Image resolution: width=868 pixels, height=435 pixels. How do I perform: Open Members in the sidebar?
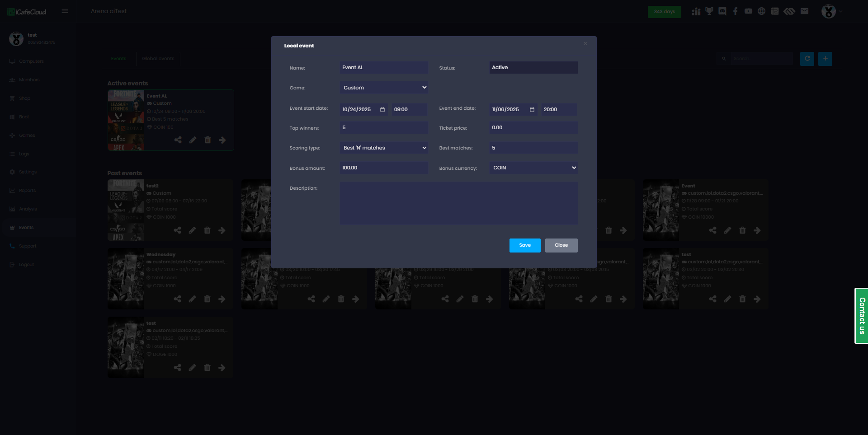29,80
